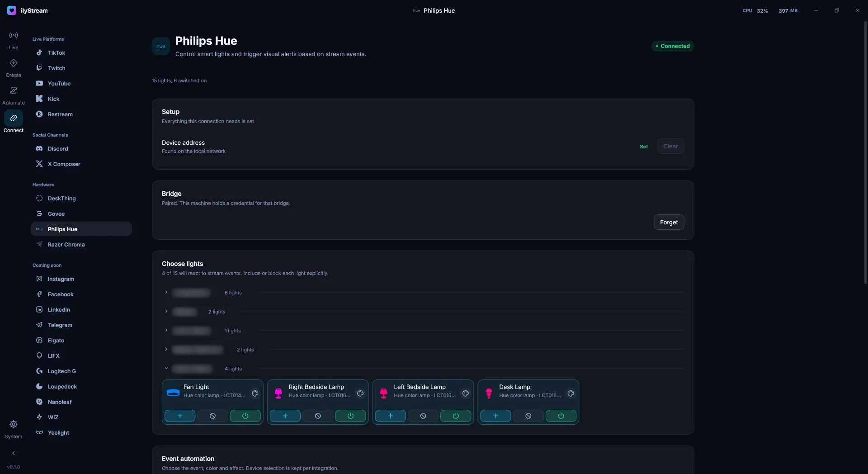
Task: Open color palette for Desk Lamp
Action: [571, 393]
